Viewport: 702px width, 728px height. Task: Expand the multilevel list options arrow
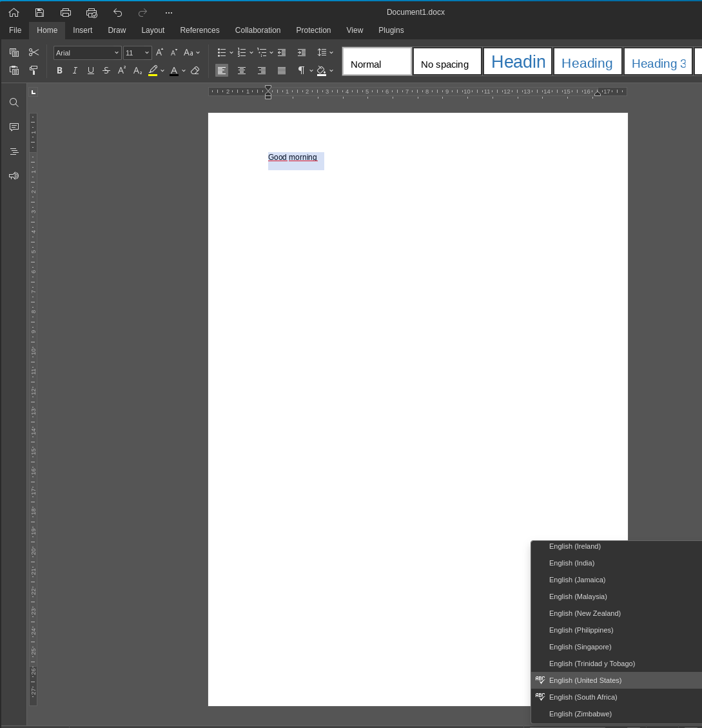tap(271, 52)
